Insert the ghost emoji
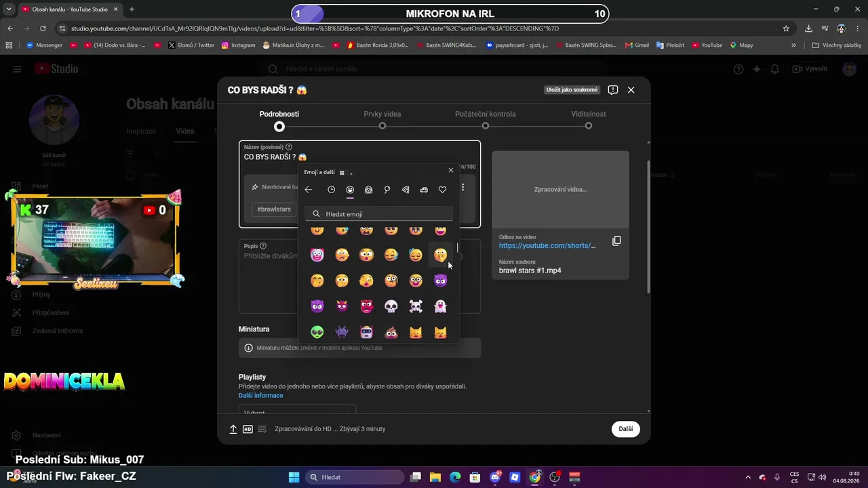Image resolution: width=868 pixels, height=488 pixels. point(441,306)
